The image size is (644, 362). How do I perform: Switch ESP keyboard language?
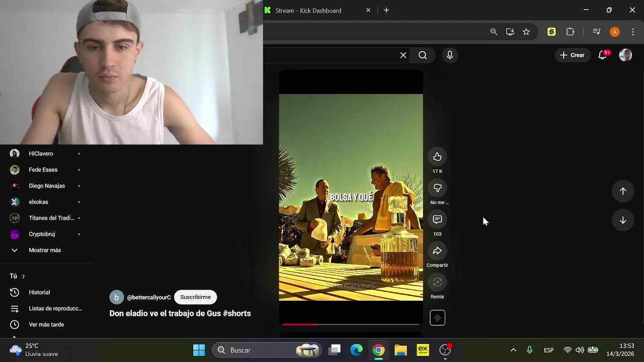point(549,350)
